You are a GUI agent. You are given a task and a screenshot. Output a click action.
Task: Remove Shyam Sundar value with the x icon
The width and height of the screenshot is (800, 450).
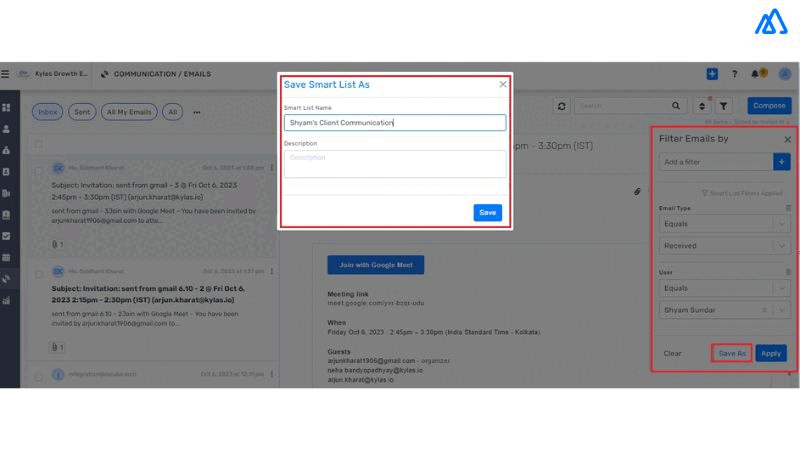(x=764, y=310)
